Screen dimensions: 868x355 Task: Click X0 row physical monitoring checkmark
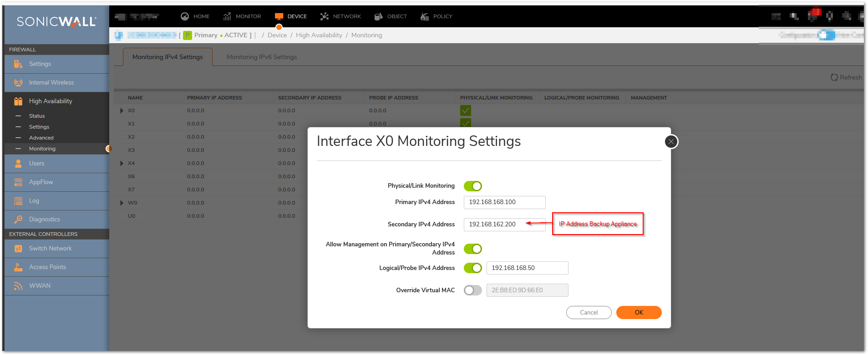click(466, 110)
